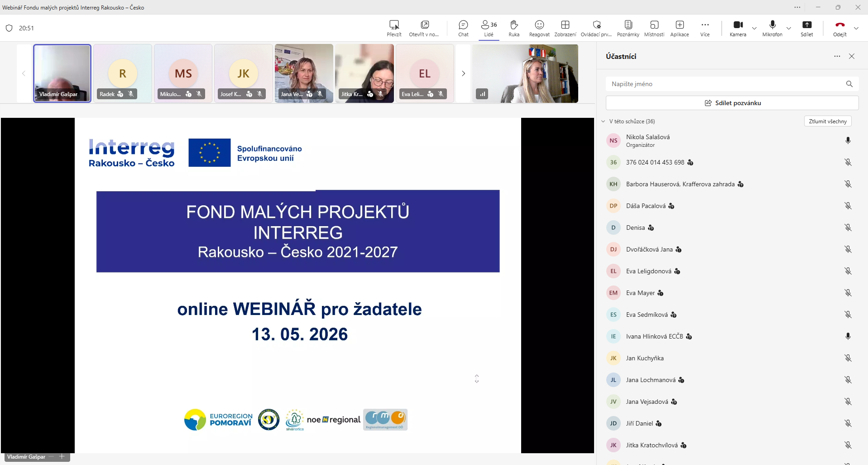Open the Chat panel
The height and width of the screenshot is (465, 868).
tap(463, 28)
